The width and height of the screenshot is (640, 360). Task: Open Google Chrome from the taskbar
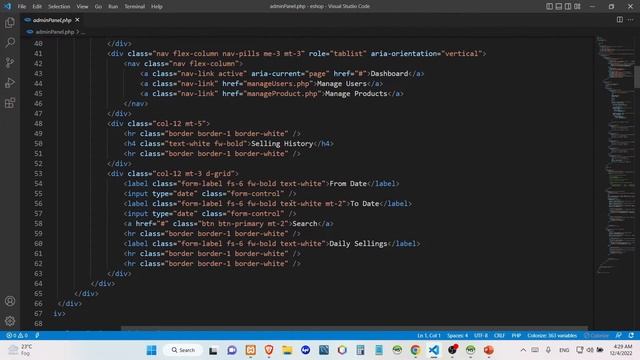tap(416, 350)
